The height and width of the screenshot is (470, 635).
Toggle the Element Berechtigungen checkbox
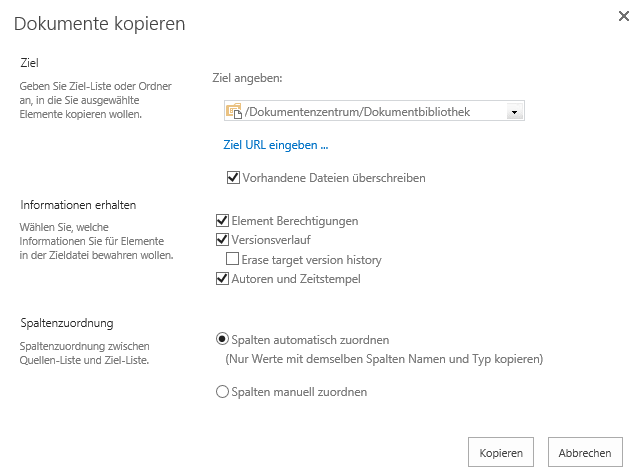tap(222, 220)
